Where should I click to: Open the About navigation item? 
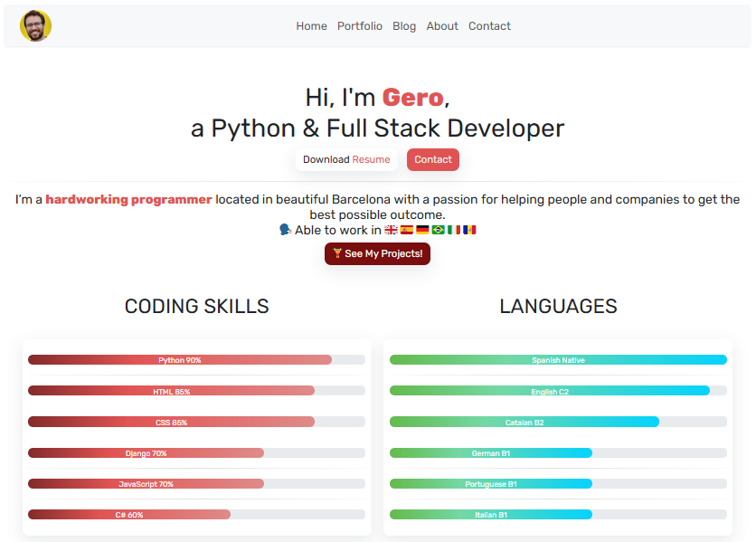tap(442, 26)
